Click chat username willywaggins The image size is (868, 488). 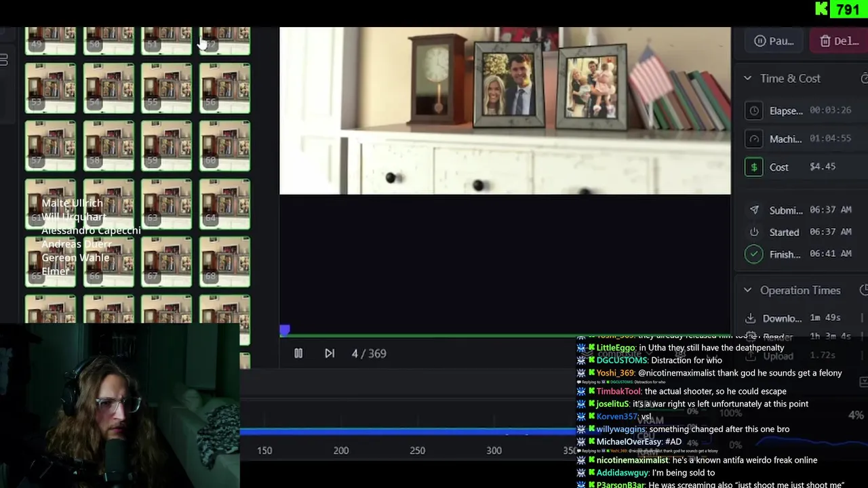[x=621, y=429]
